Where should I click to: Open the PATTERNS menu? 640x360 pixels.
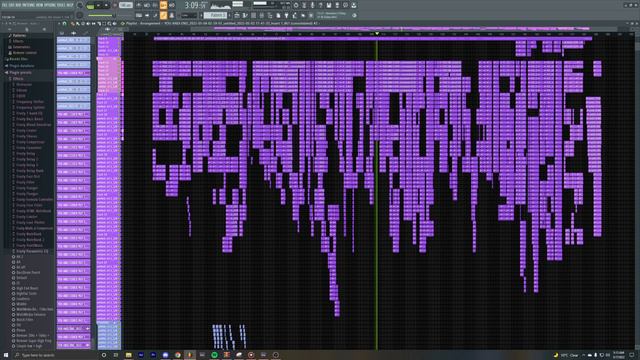tap(29, 5)
